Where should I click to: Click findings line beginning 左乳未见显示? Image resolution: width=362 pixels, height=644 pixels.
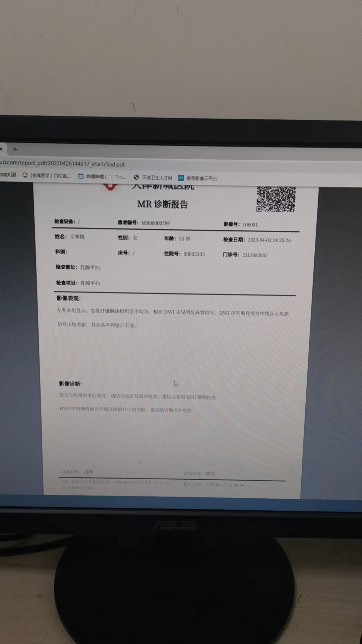(173, 313)
